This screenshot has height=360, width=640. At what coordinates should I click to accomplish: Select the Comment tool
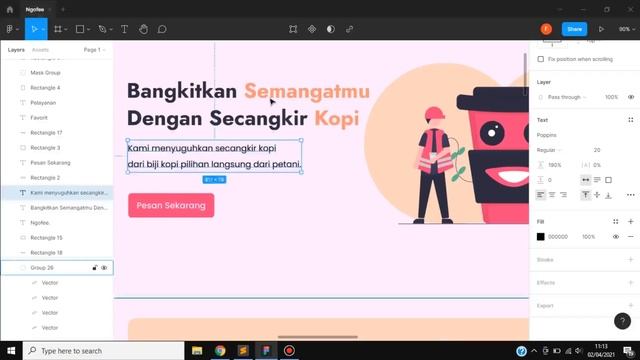[162, 29]
